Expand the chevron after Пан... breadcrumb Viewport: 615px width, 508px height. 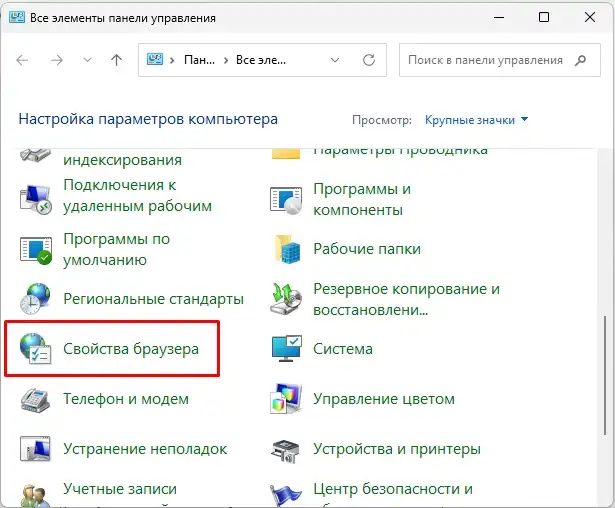[x=226, y=60]
